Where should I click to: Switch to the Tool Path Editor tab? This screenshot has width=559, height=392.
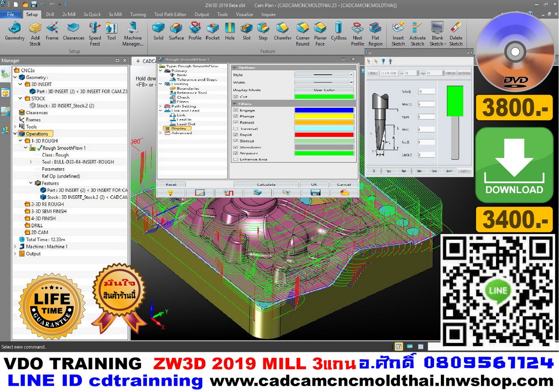170,14
